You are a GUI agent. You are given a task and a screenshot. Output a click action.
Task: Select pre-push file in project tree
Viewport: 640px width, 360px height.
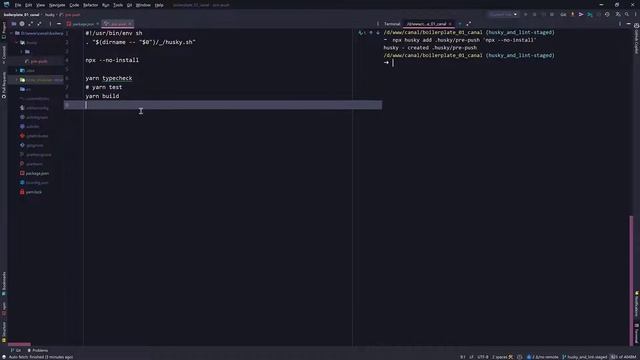tap(39, 61)
